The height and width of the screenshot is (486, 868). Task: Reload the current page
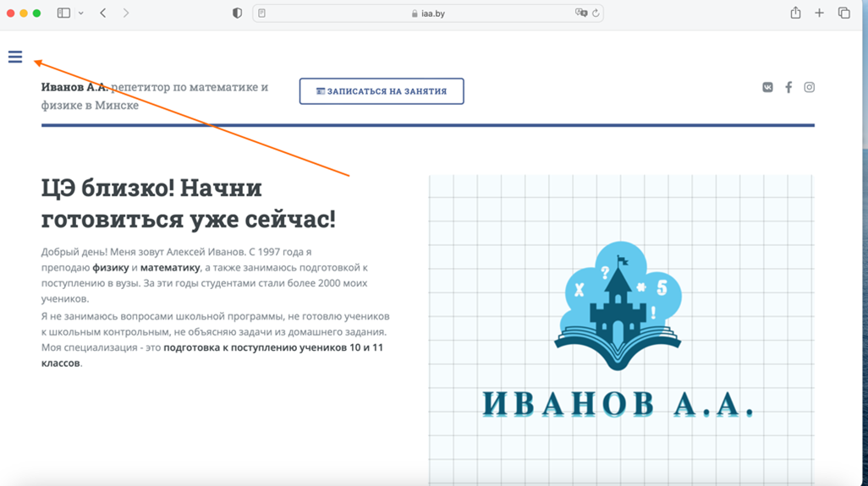tap(596, 14)
